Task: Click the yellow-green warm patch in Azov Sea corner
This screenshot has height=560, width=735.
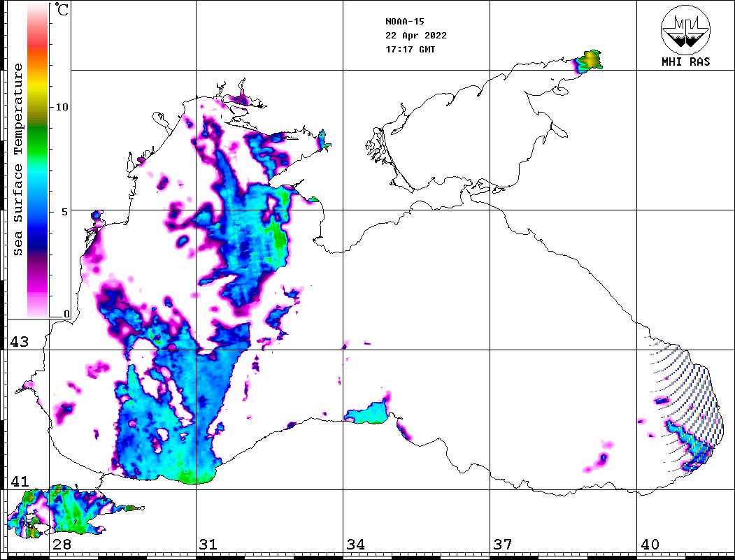Action: 590,61
